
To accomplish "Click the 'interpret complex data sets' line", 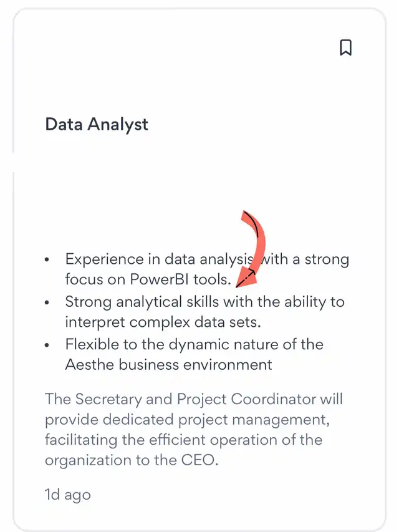I will pos(163,322).
